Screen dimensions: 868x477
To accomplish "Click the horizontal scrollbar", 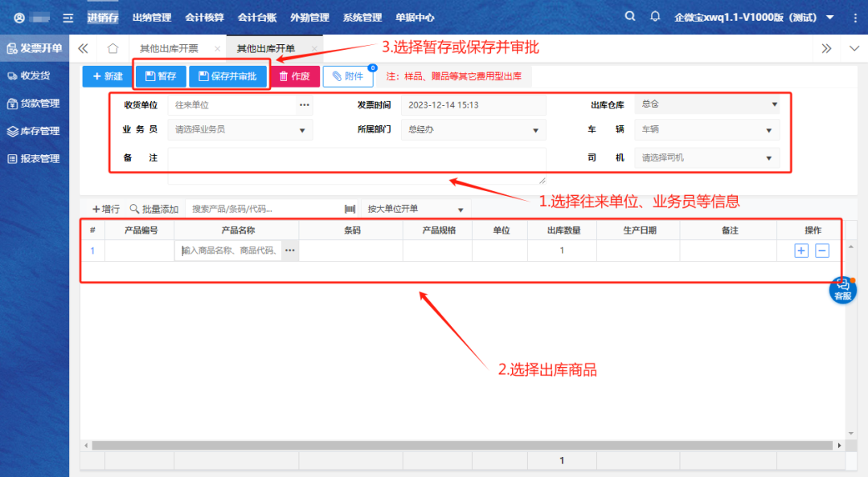I will coord(462,446).
